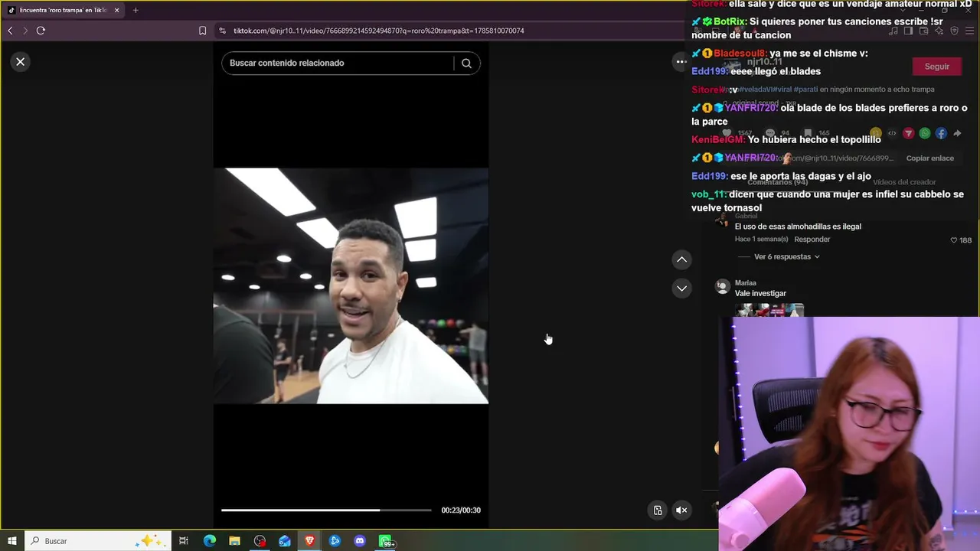This screenshot has width=980, height=551.
Task: Select the 'Encuentra roro trampa en TikTok' tab
Action: [64, 10]
